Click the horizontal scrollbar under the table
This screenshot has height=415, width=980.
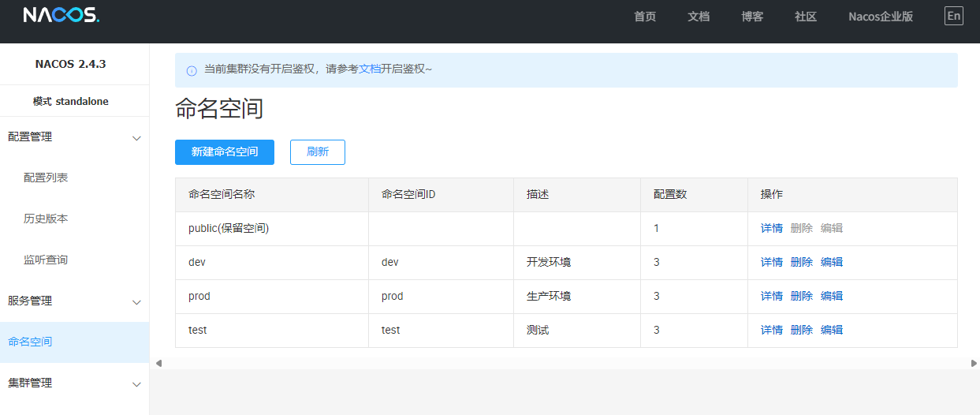(x=566, y=363)
